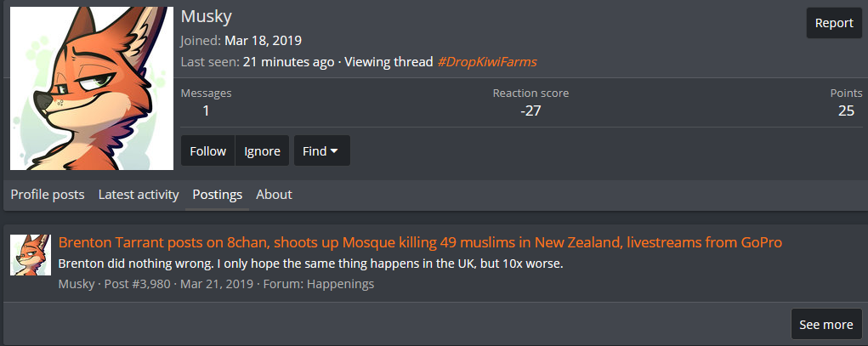Click the Points value 25
This screenshot has width=868, height=346.
(x=846, y=111)
